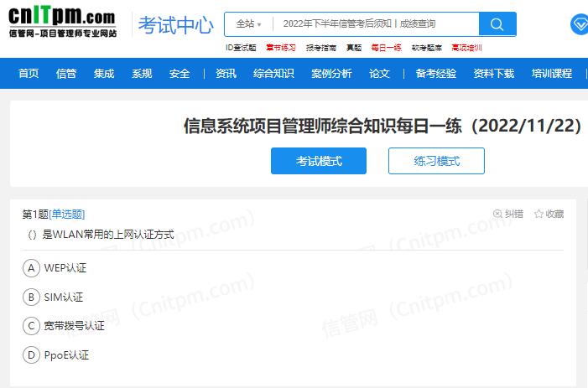Viewport: 588px width, 388px height.
Task: Open the 案例分析 navigation item
Action: pos(331,74)
